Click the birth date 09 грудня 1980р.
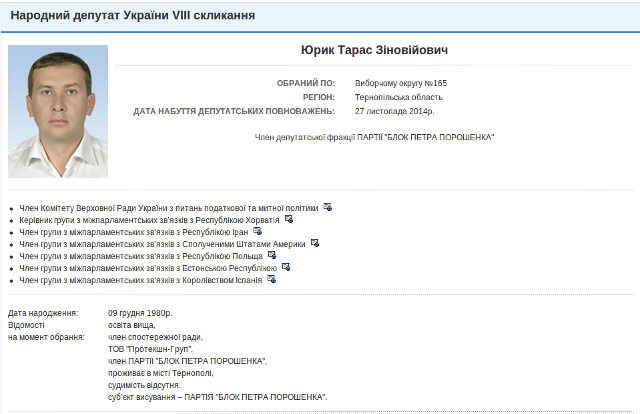The image size is (640, 414). pos(140,314)
